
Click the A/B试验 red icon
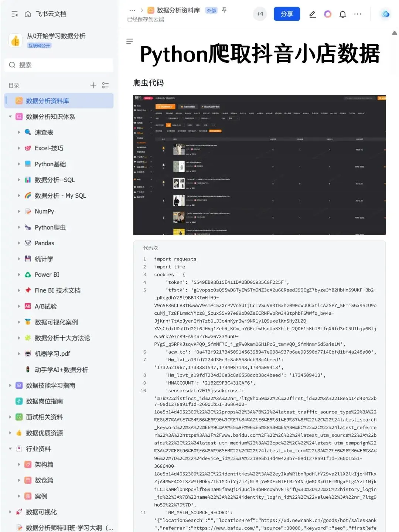[28, 306]
